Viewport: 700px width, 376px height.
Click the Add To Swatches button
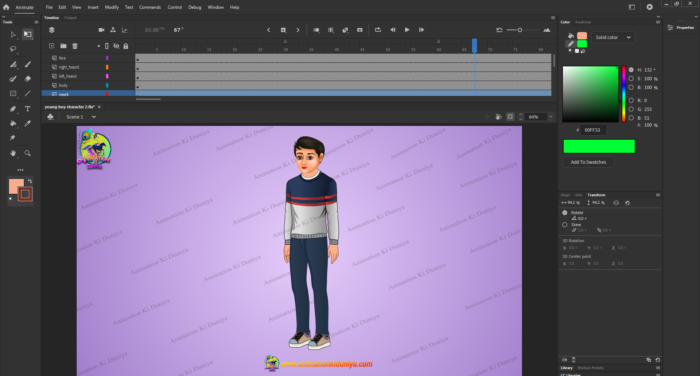(x=588, y=162)
